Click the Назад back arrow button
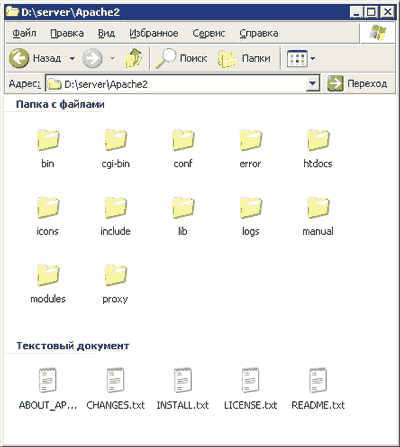 coord(35,58)
